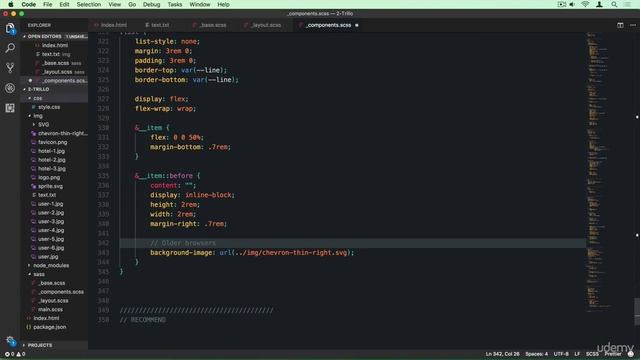This screenshot has width=640, height=360.
Task: Open the editor more actions ellipsis
Action: (x=633, y=25)
